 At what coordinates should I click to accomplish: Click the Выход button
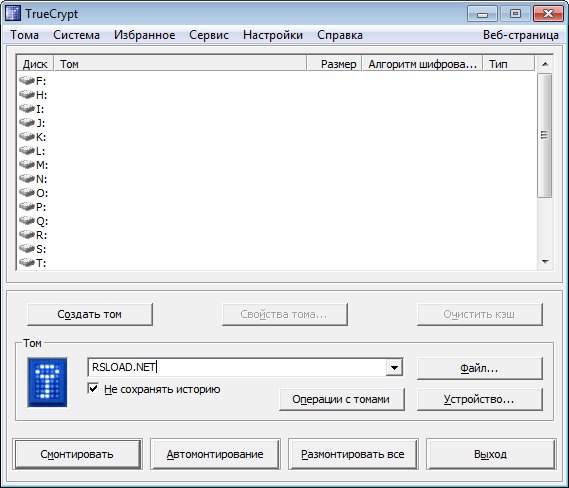(491, 454)
